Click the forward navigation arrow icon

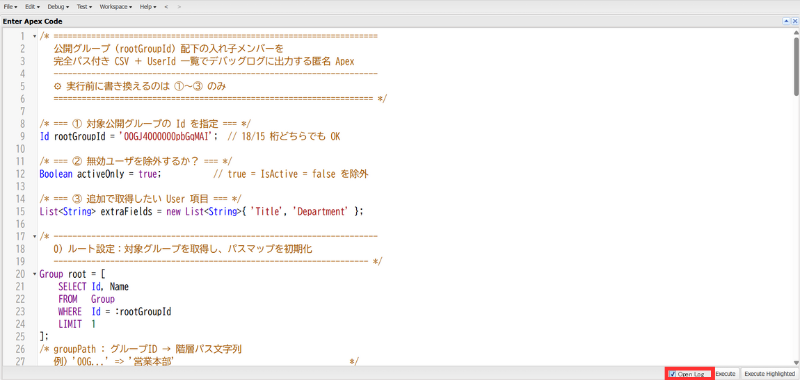point(179,7)
